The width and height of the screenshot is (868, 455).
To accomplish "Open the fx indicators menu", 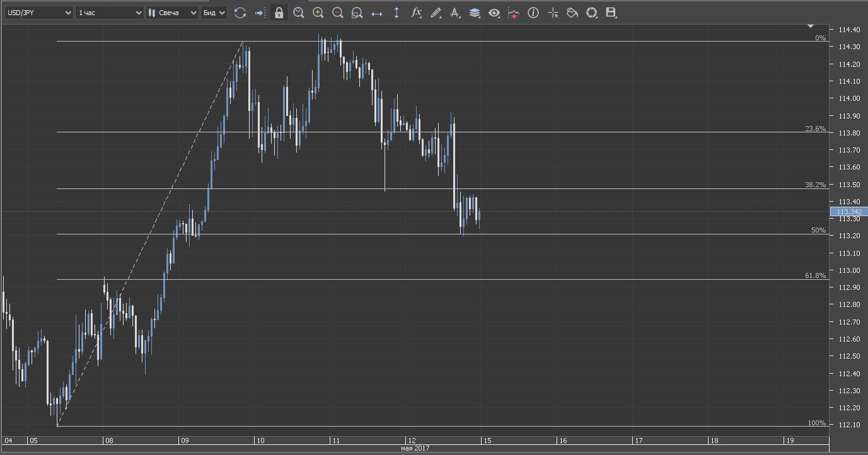I will [x=416, y=13].
